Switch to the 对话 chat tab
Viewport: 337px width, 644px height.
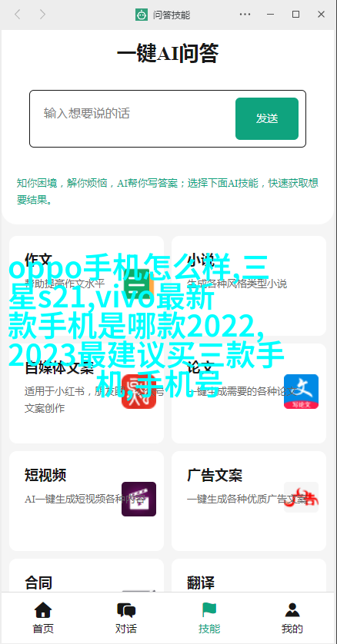pyautogui.click(x=126, y=618)
